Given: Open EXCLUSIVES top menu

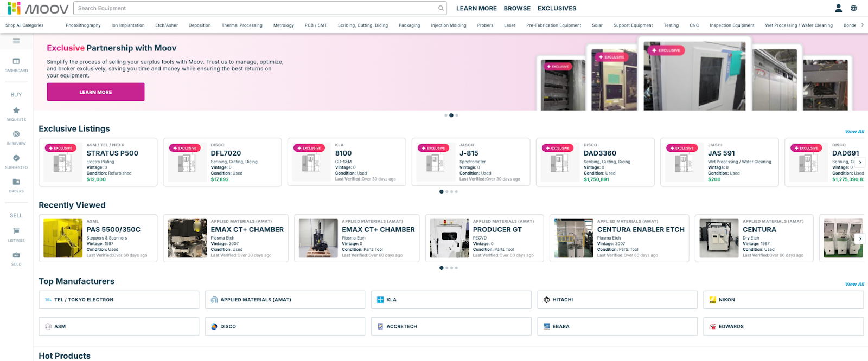Looking at the screenshot, I should [557, 8].
